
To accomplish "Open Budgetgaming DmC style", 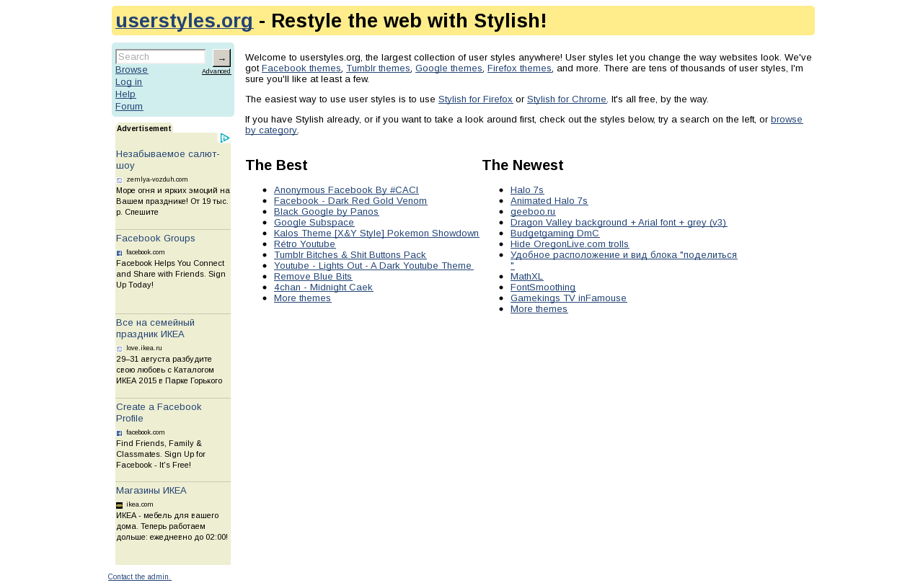I will pyautogui.click(x=555, y=233).
